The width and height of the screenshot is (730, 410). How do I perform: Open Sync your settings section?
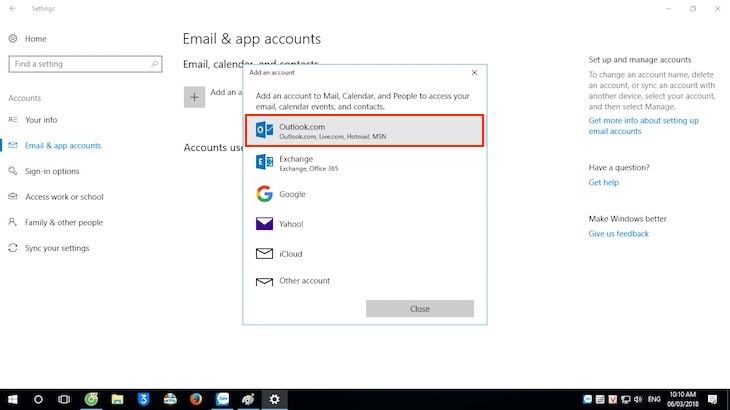[x=57, y=248]
